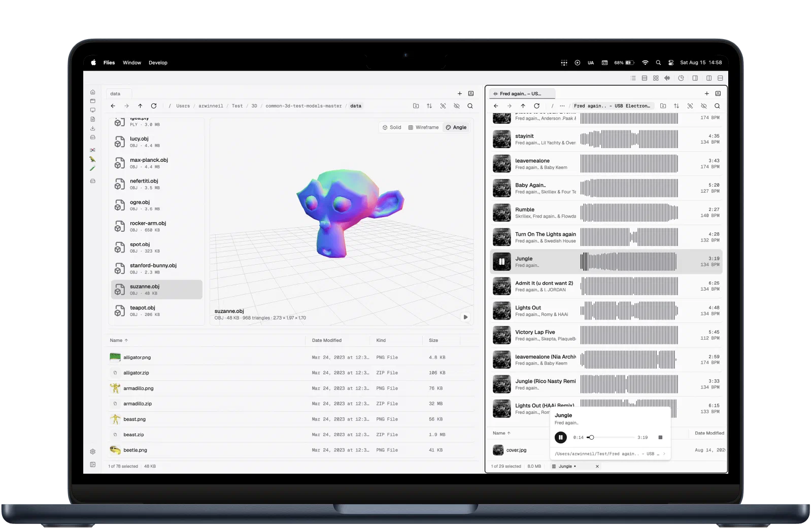Switch to grid view in top toolbar
The width and height of the screenshot is (812, 529).
[656, 78]
